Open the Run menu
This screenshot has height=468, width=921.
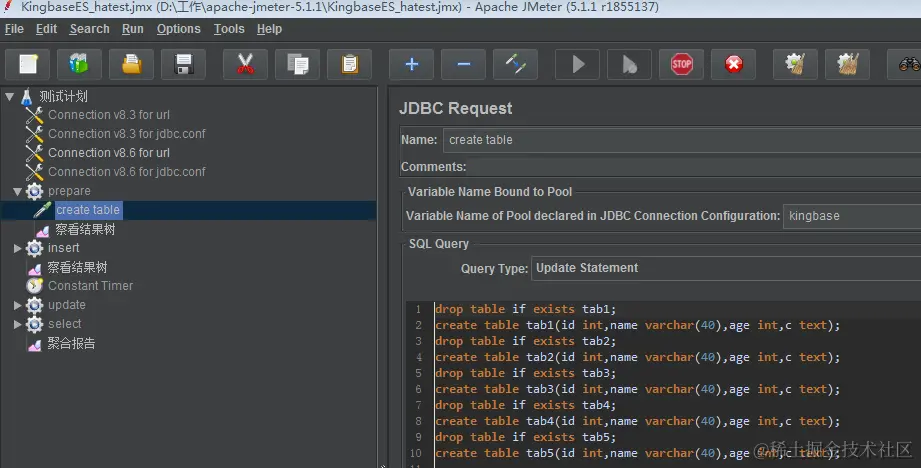(133, 29)
